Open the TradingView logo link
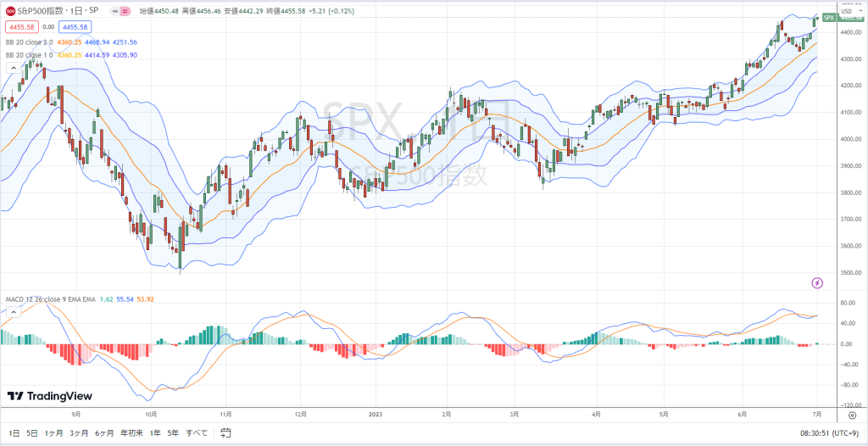 click(x=50, y=396)
